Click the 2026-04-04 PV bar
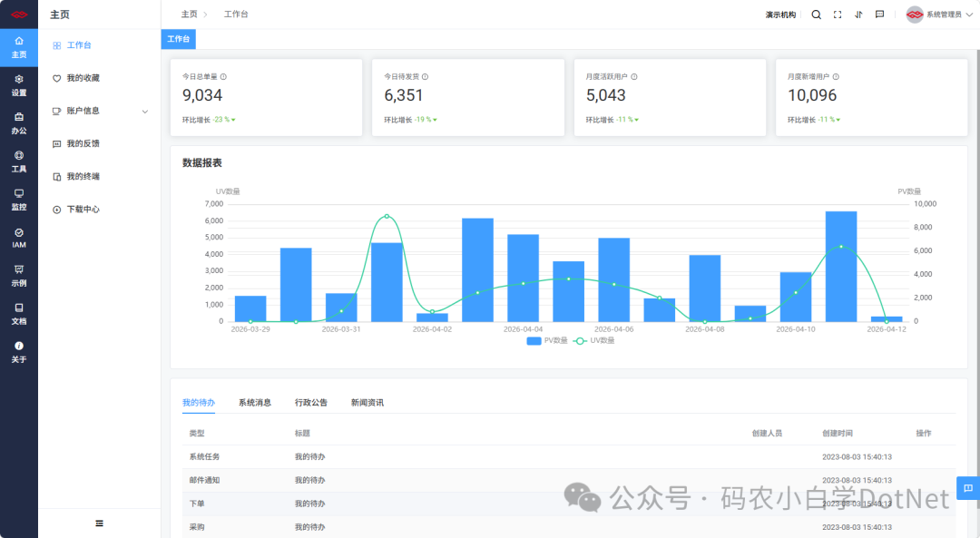The width and height of the screenshot is (980, 538). (524, 278)
